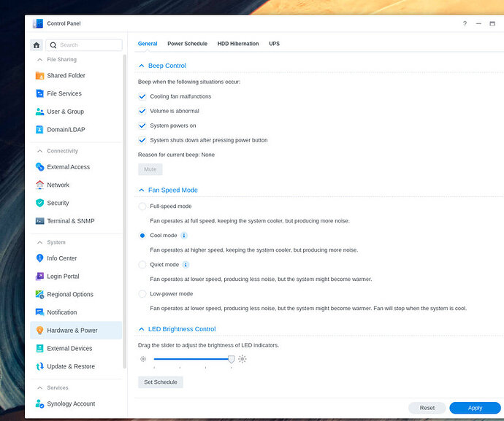Click the Terminal & SNMP icon
The image size is (504, 421).
point(39,220)
